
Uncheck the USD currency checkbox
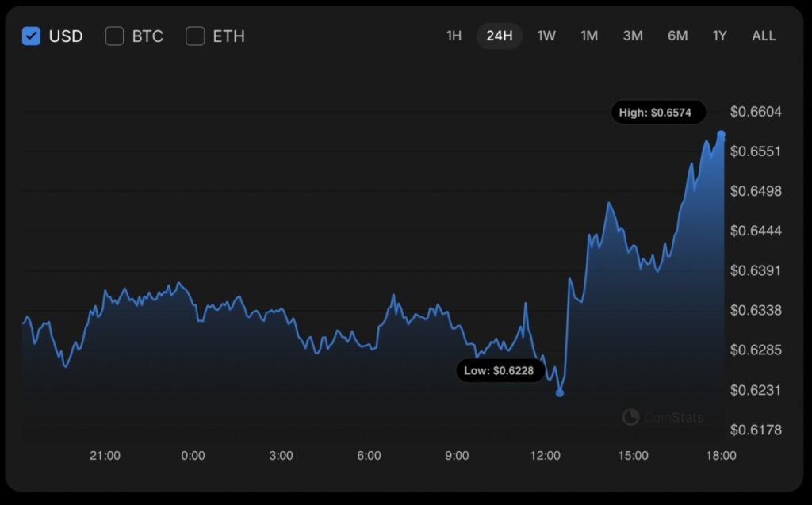(x=32, y=36)
